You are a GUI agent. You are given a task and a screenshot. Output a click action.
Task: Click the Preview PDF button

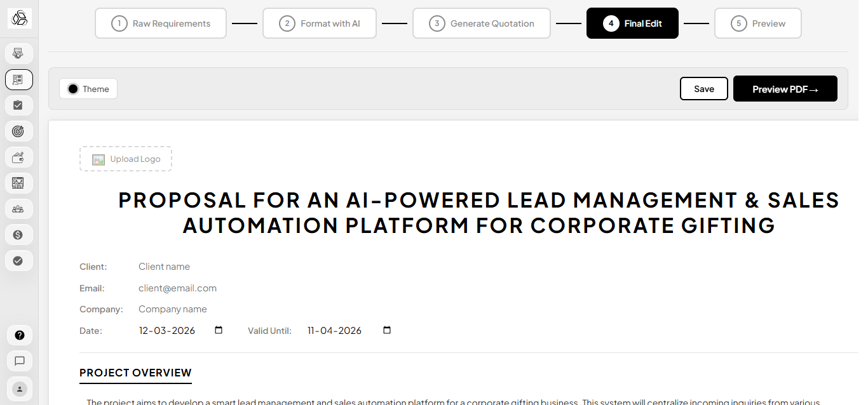785,89
